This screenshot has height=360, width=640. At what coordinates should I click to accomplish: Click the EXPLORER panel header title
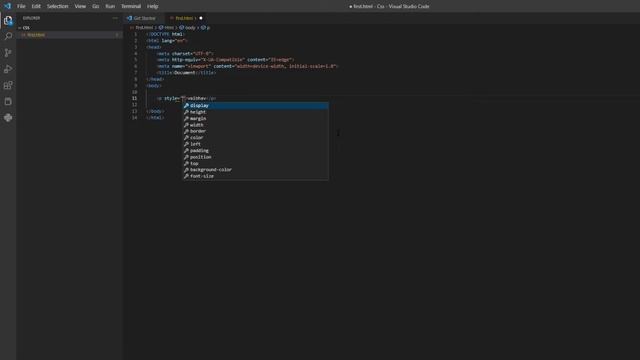point(31,18)
